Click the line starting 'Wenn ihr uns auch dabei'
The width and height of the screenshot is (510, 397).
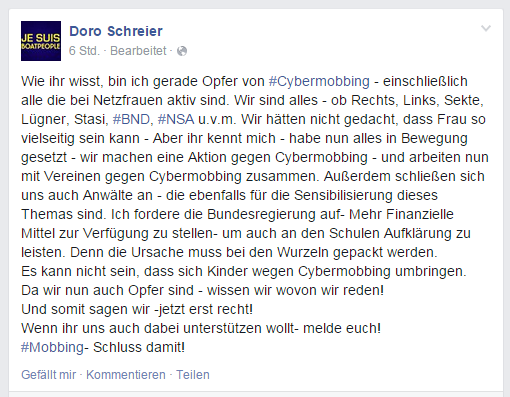(201, 328)
